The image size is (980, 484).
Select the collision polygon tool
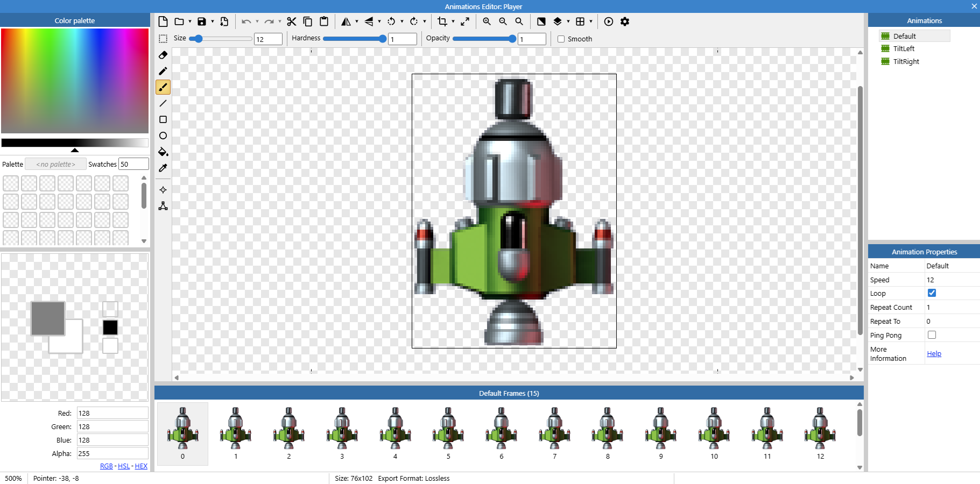pyautogui.click(x=163, y=206)
